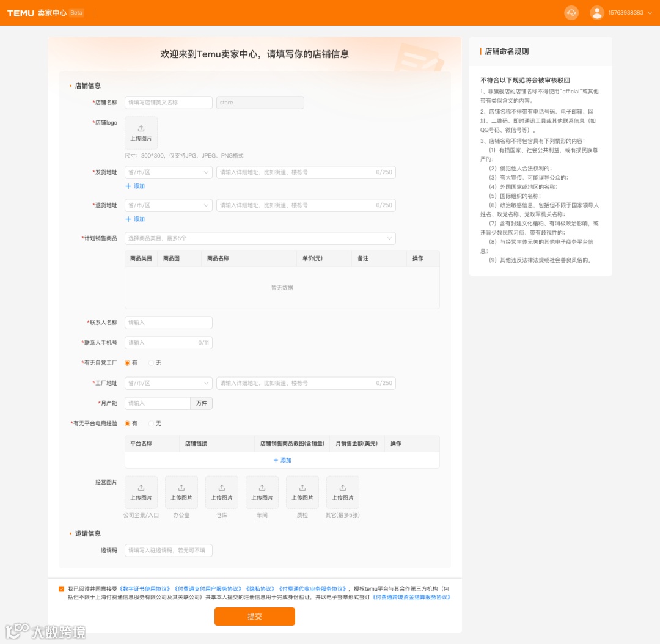The width and height of the screenshot is (660, 644).
Task: Open 《付费通跨境资金结算服务协议》 link
Action: [x=412, y=598]
